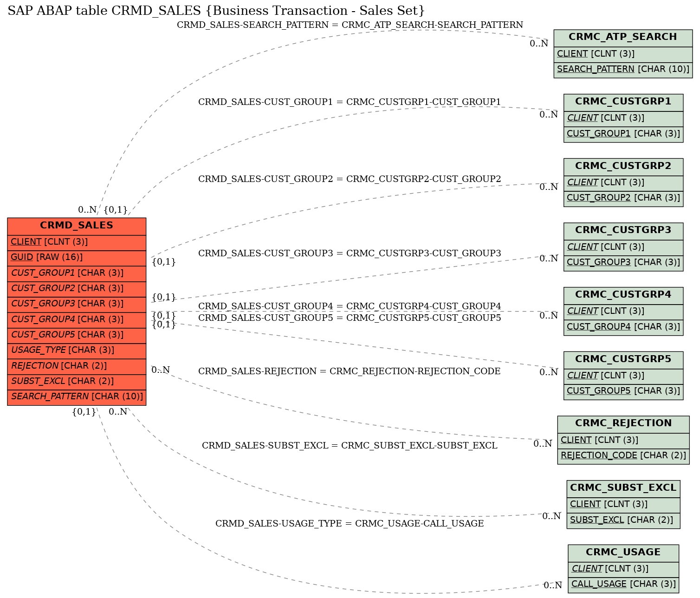700x598 pixels.
Task: Click the SUBST_EXCL relationship label
Action: point(350,446)
